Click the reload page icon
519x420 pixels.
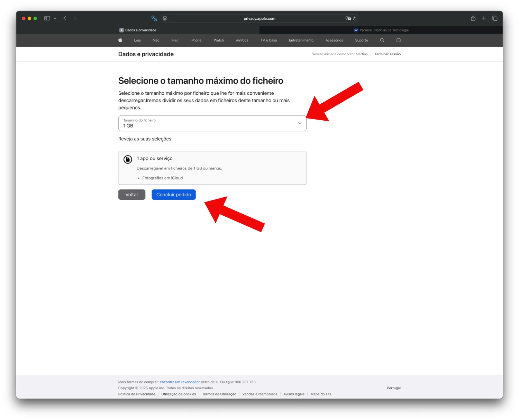pyautogui.click(x=355, y=19)
